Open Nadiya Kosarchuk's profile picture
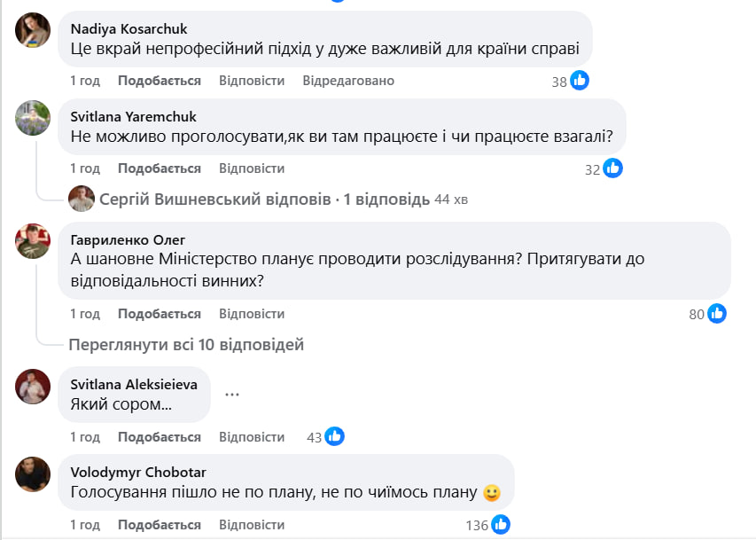Screen dimensions: 756x540 click(33, 30)
